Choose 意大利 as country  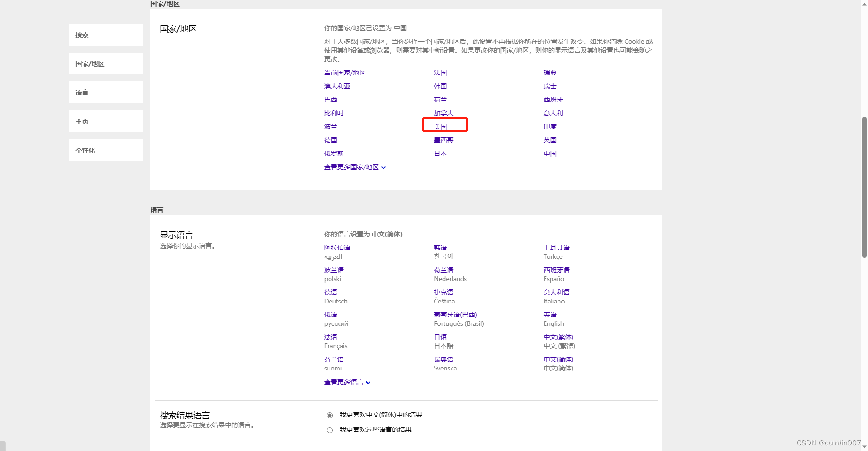553,113
